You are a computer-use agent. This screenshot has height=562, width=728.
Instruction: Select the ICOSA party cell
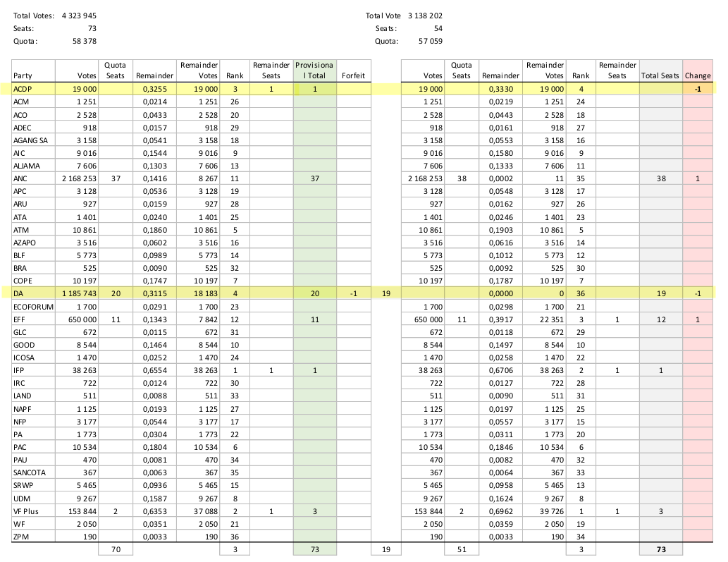pyautogui.click(x=33, y=358)
